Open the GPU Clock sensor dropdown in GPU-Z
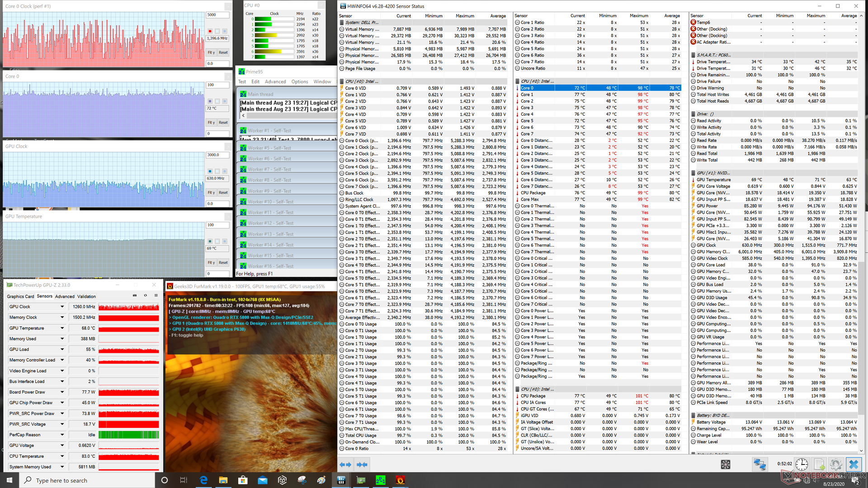Viewport: 868px width, 488px height. (62, 307)
